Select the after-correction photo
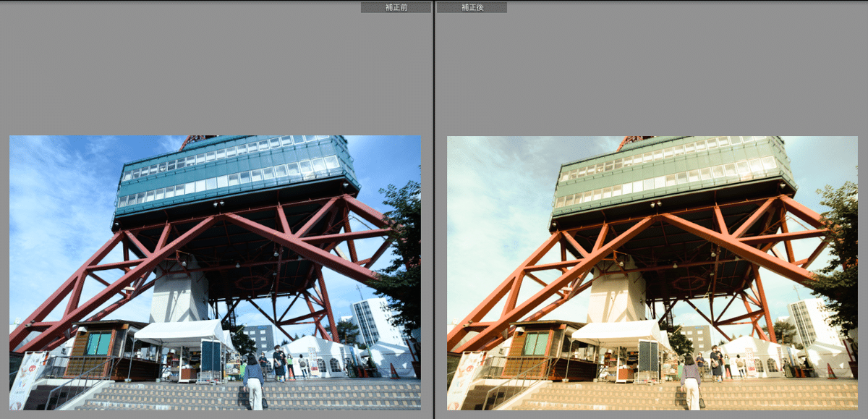The height and width of the screenshot is (419, 868). click(x=652, y=272)
